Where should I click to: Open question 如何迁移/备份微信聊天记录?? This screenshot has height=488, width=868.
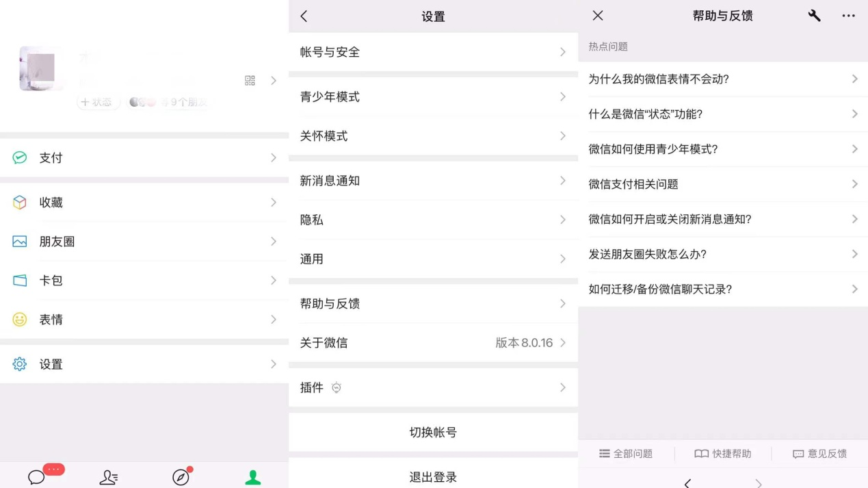pos(723,289)
